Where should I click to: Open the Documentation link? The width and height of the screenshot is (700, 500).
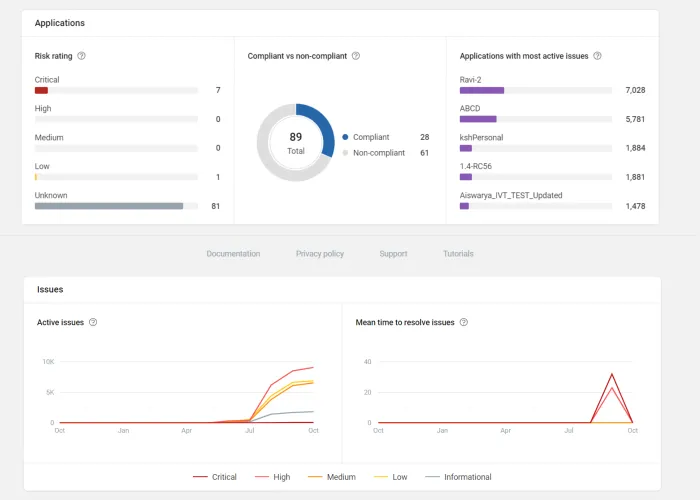(233, 254)
